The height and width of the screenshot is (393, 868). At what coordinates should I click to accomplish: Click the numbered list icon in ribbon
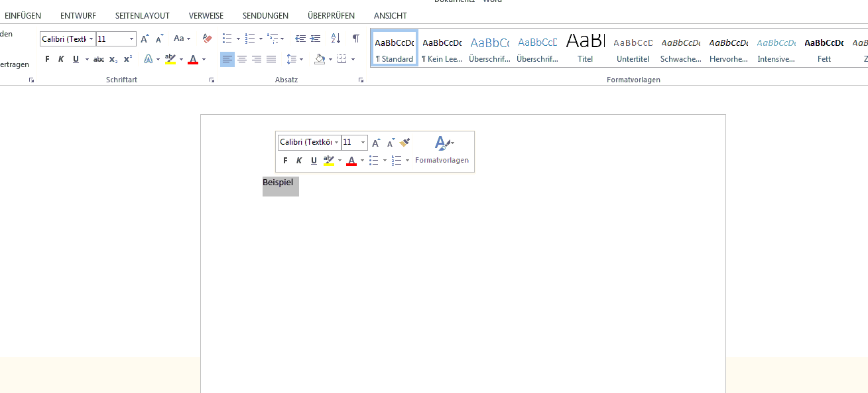(x=250, y=39)
